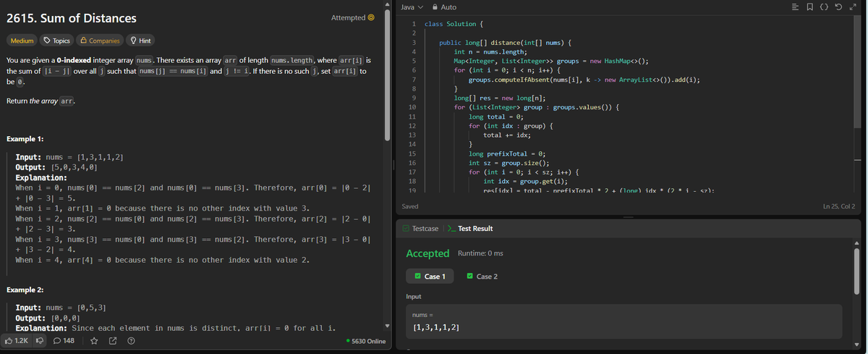The width and height of the screenshot is (868, 354).
Task: Show the Hint
Action: point(140,41)
